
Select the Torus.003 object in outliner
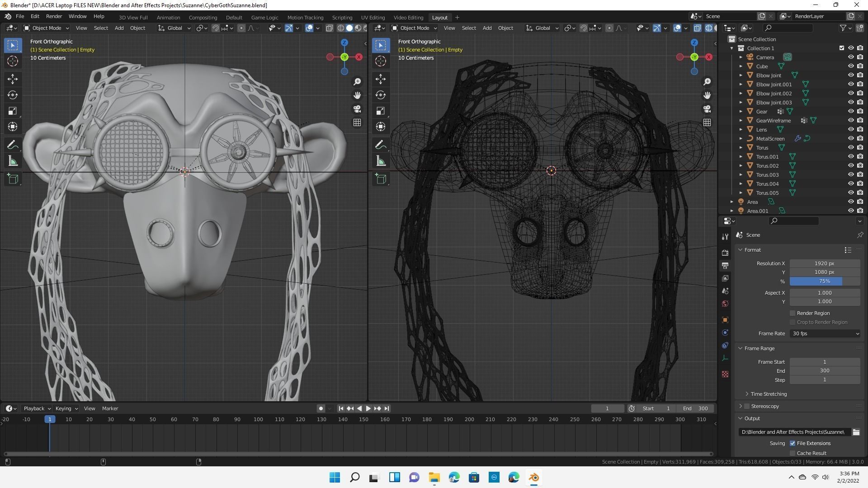[x=767, y=174]
